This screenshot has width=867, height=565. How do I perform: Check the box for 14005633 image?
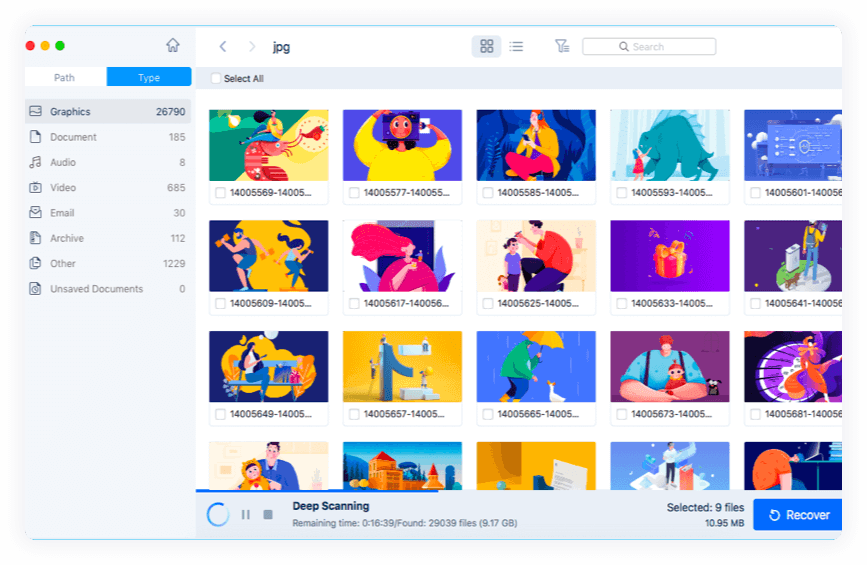pyautogui.click(x=621, y=304)
